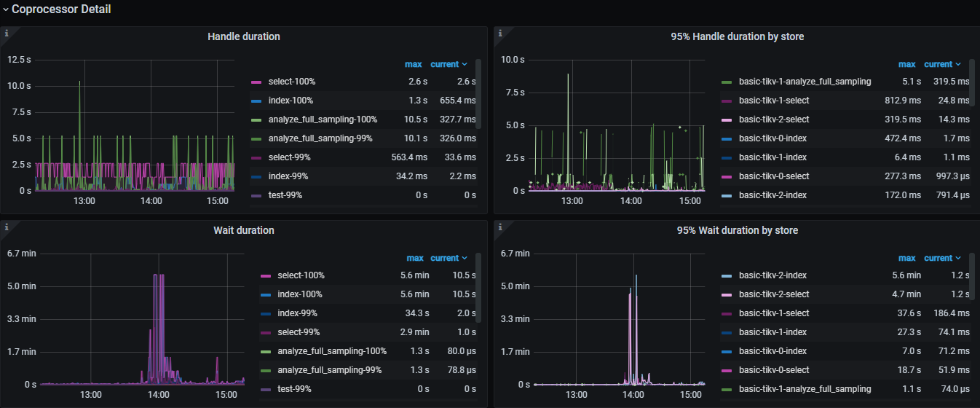Click color swatch for basic-tikv-0-index in Handle duration by store
The width and height of the screenshot is (980, 408).
(726, 138)
